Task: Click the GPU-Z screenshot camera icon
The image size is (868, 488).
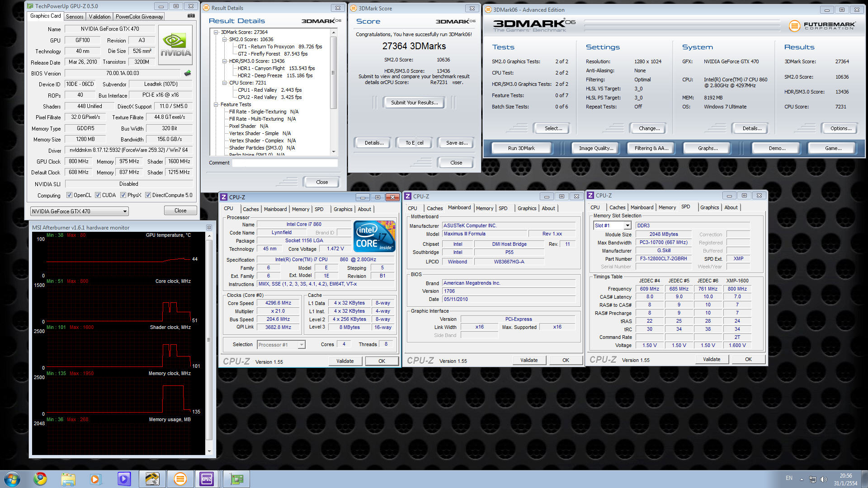Action: click(x=191, y=16)
